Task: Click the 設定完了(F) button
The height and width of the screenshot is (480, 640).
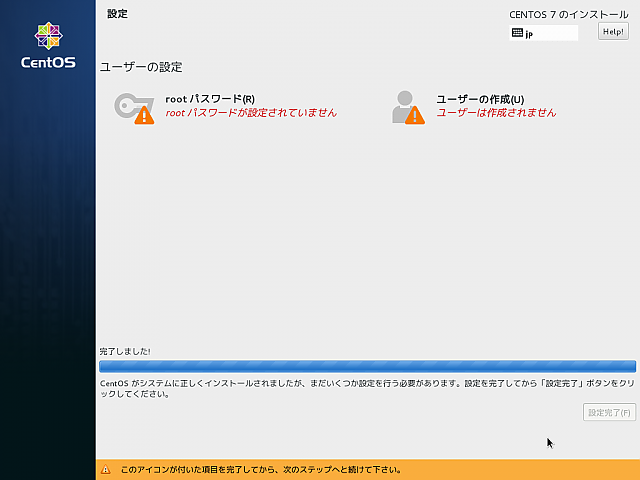Action: [x=609, y=412]
